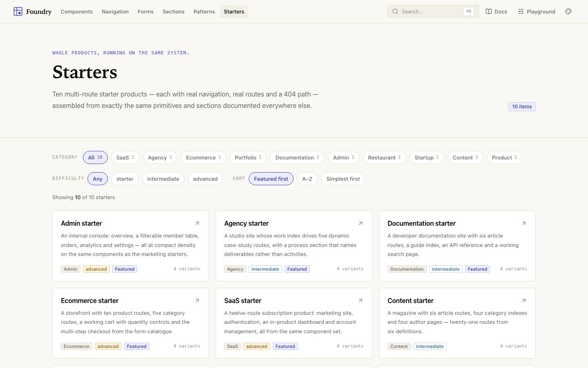The height and width of the screenshot is (368, 588).
Task: Sort by Featured first
Action: pos(271,179)
